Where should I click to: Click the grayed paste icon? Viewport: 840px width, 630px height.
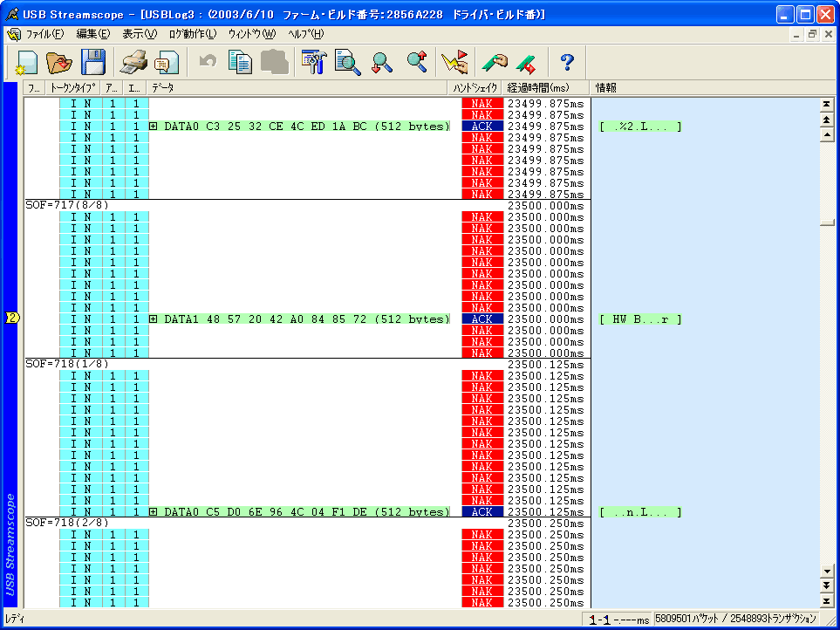(x=275, y=62)
